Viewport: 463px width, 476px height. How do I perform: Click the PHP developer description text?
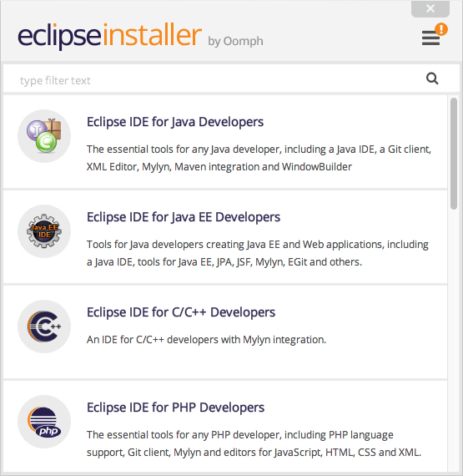(x=254, y=443)
